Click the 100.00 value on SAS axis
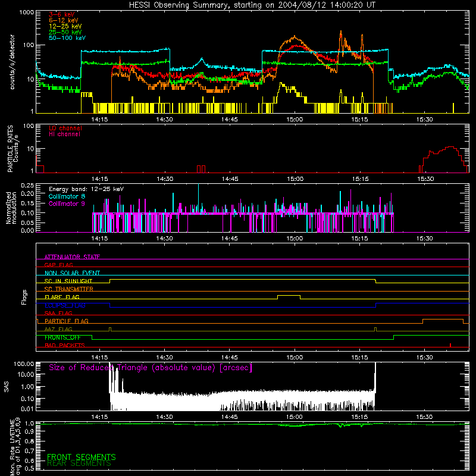This screenshot has height=476, width=476. click(24, 364)
